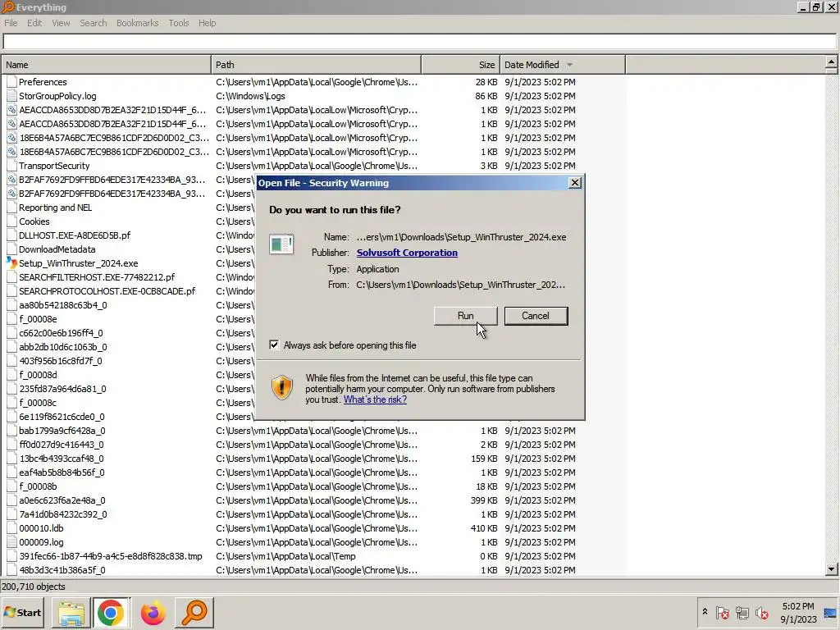Open the "What's the risk?" link
840x630 pixels.
(x=375, y=399)
